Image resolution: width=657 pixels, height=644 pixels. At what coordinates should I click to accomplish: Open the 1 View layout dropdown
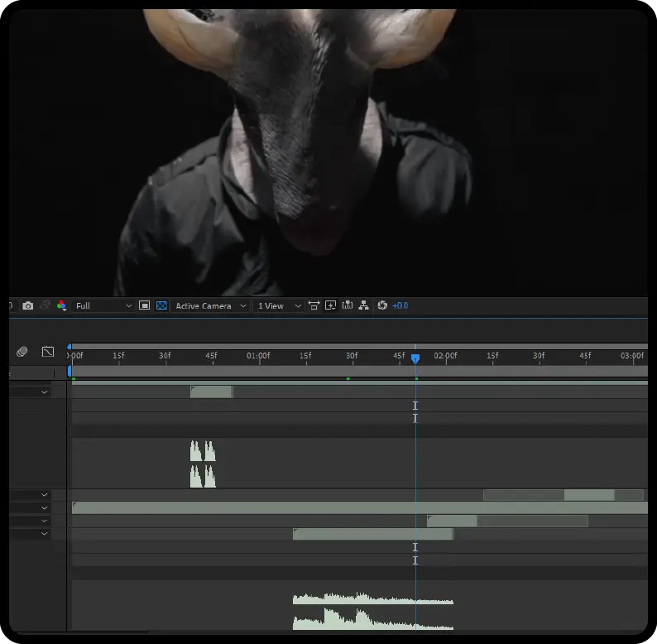click(x=279, y=305)
